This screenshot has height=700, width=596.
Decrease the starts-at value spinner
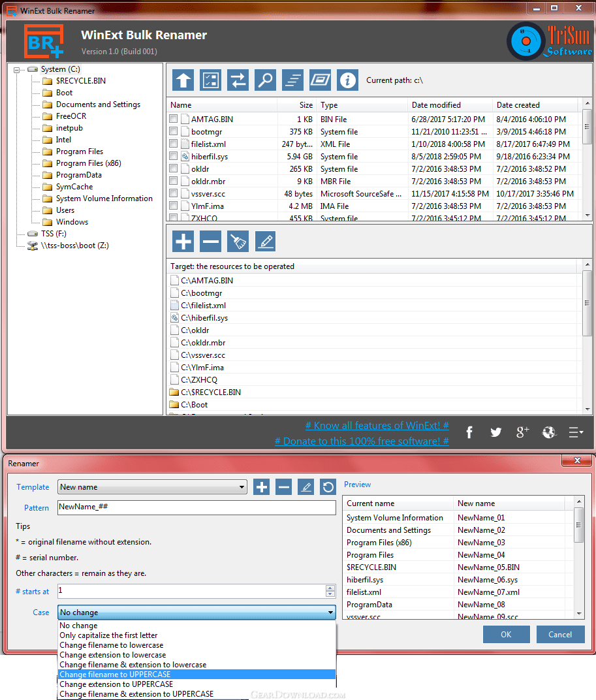pyautogui.click(x=330, y=594)
